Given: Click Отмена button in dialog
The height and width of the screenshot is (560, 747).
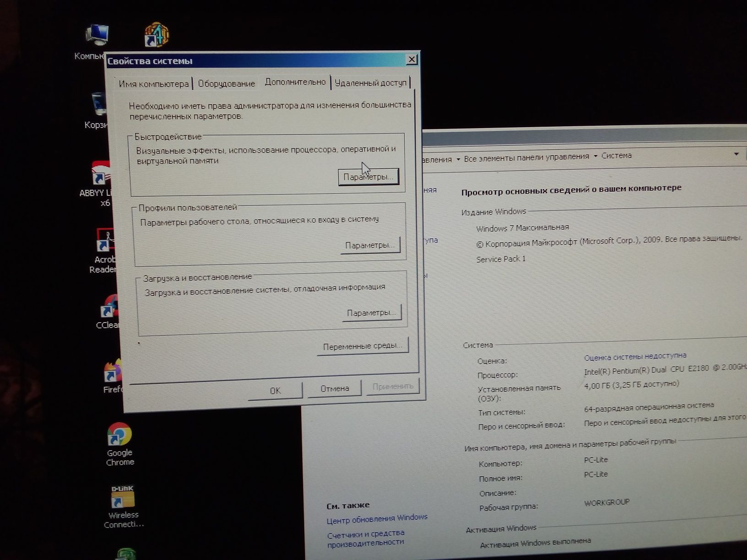Looking at the screenshot, I should pyautogui.click(x=335, y=388).
